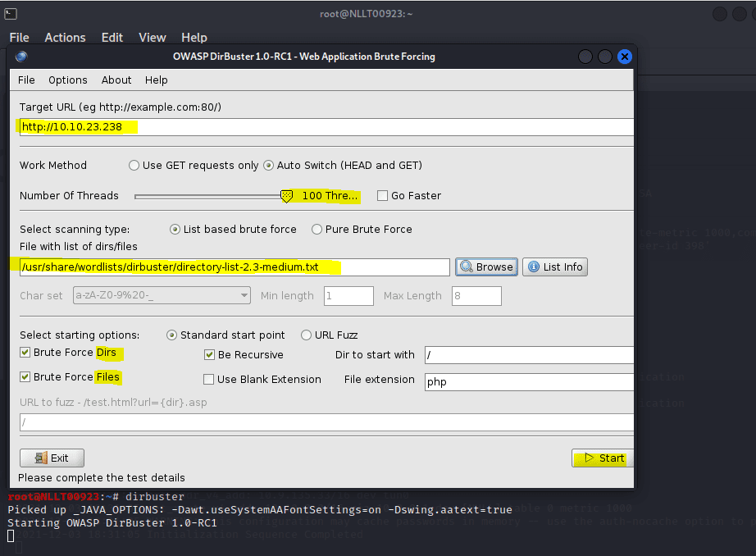Click the DirBuster globe window icon
The height and width of the screenshot is (556, 756).
pyautogui.click(x=21, y=57)
